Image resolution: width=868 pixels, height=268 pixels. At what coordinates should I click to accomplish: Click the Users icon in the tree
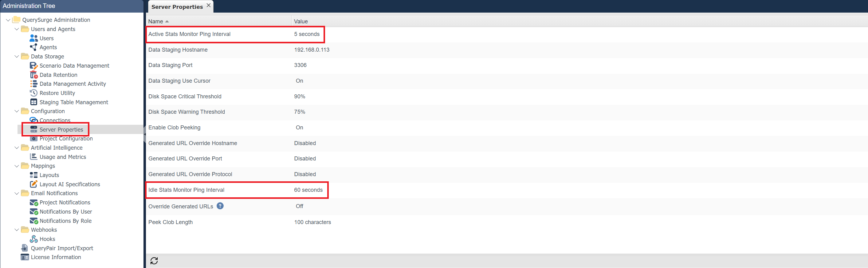pyautogui.click(x=34, y=38)
